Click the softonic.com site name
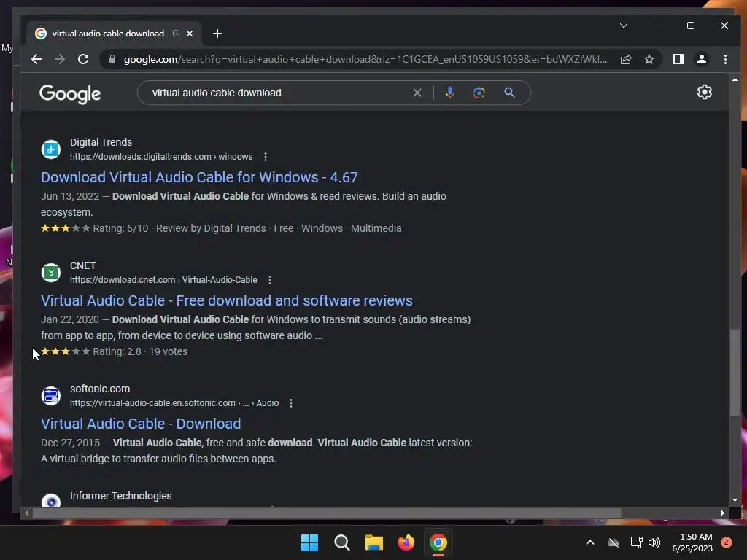 tap(100, 389)
